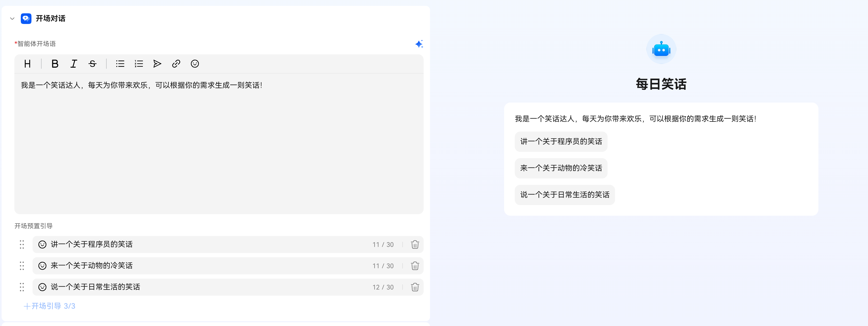Grab drag handle for 讲一个关于程序员的笑话
The height and width of the screenshot is (326, 868).
coord(22,244)
